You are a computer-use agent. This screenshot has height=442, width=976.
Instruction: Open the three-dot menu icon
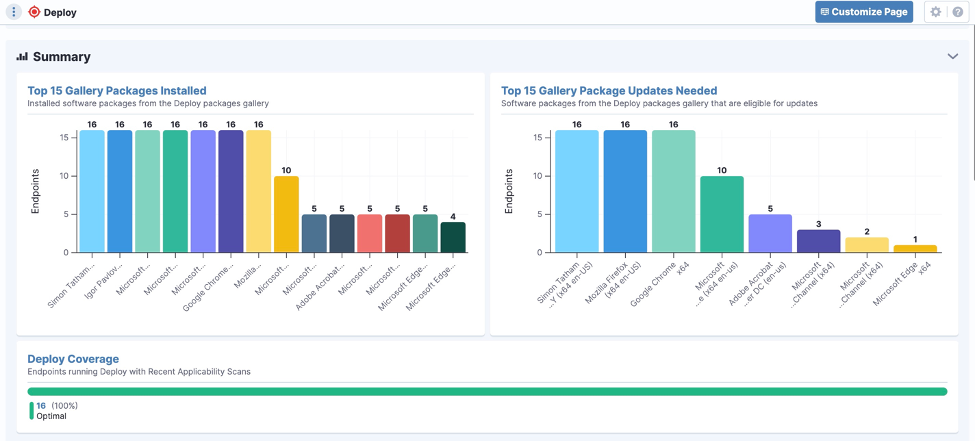(14, 12)
